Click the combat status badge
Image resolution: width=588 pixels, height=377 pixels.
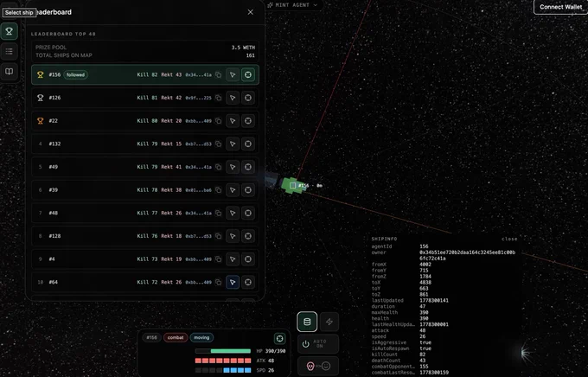point(176,337)
